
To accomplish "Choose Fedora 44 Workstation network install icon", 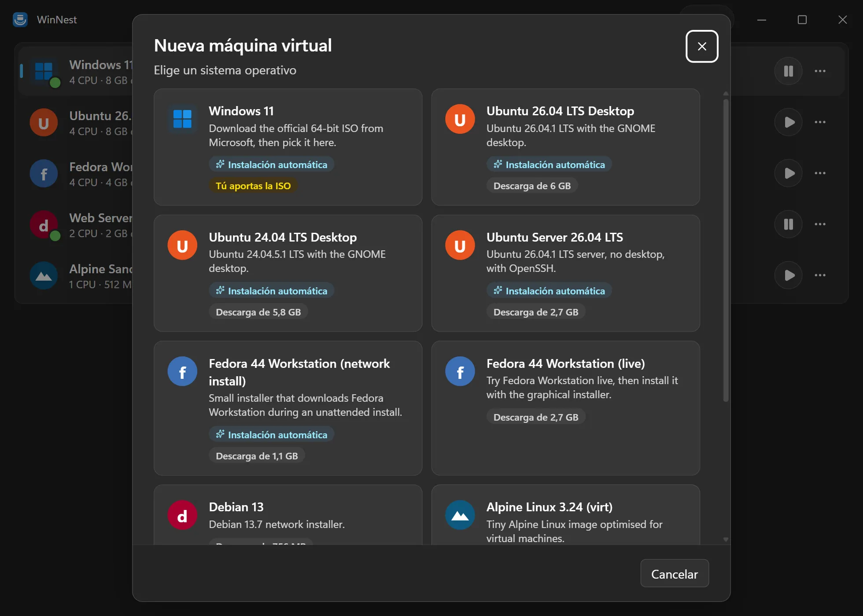I will [x=182, y=371].
